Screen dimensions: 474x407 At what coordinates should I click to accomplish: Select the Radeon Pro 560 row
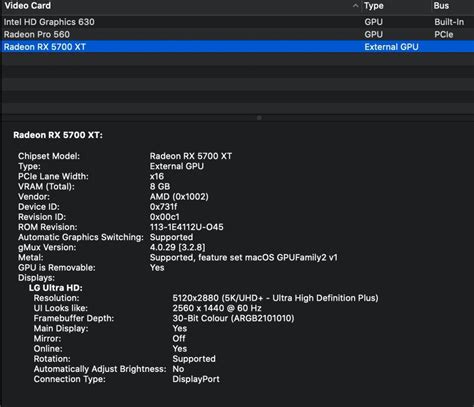[237, 34]
